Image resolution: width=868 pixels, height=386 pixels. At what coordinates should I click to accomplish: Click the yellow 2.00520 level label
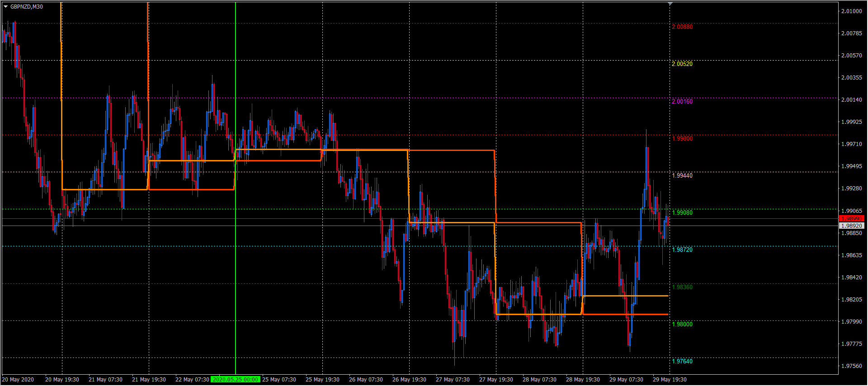click(682, 64)
